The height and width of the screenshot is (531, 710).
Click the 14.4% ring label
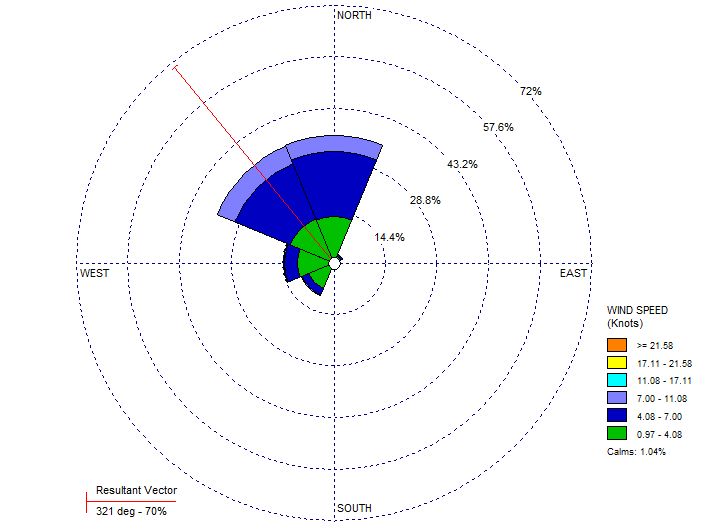click(389, 238)
